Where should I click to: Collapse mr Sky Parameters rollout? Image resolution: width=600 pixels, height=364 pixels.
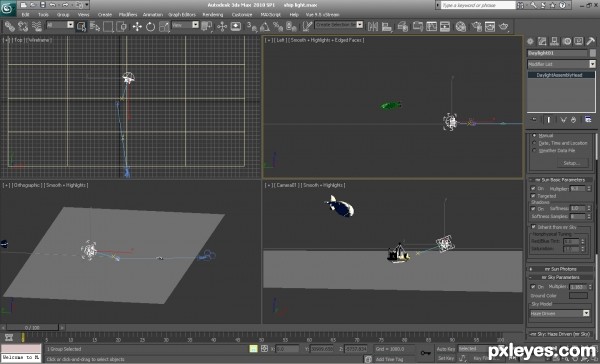(561, 277)
